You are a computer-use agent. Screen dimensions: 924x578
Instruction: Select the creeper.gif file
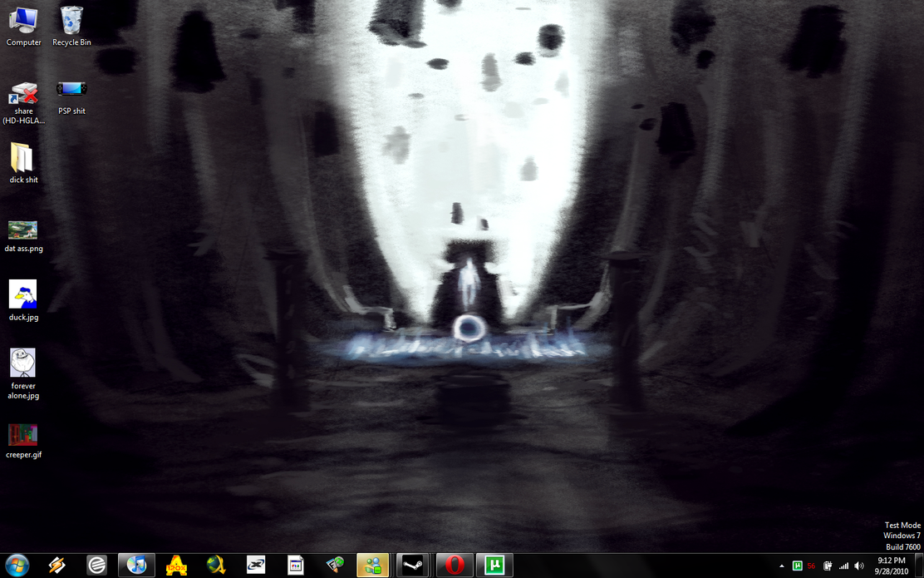tap(23, 441)
